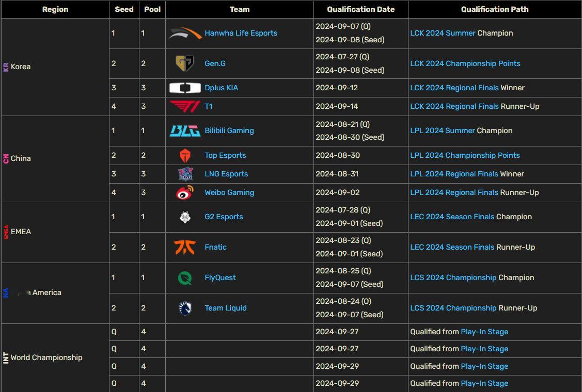Open LCK 2024 Regional Finals link in Winner row
The image size is (582, 392).
pos(454,88)
